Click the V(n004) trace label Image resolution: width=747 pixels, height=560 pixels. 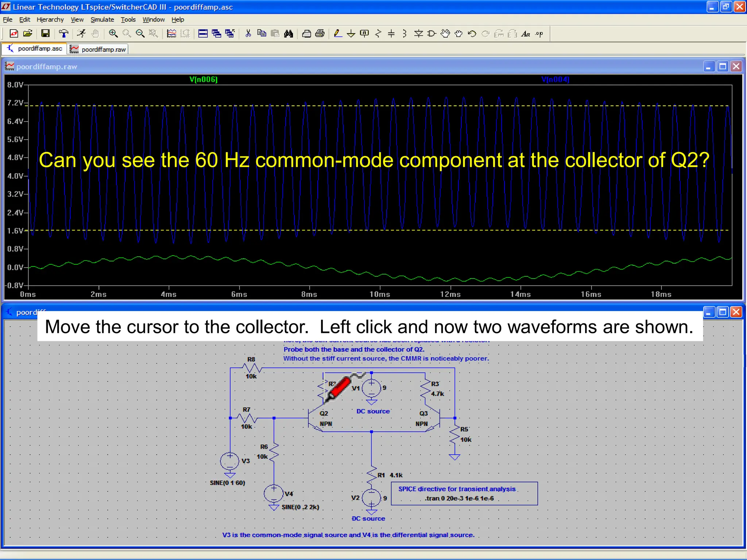tap(555, 79)
